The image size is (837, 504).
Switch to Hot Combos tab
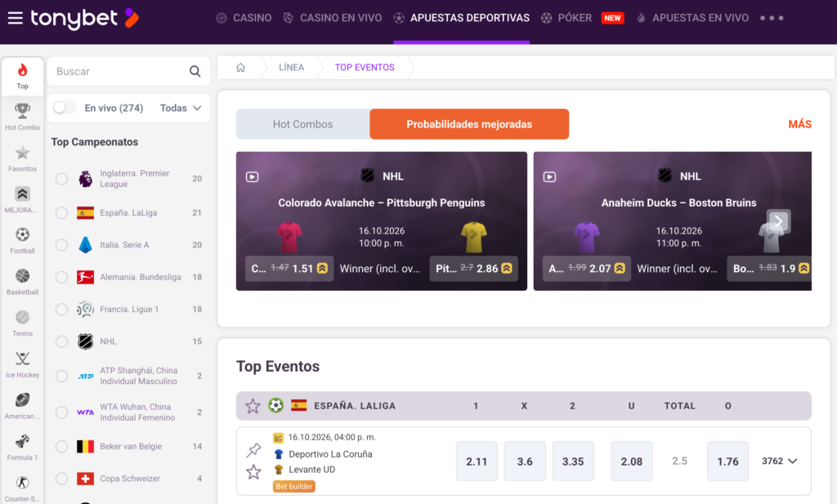[x=302, y=124]
